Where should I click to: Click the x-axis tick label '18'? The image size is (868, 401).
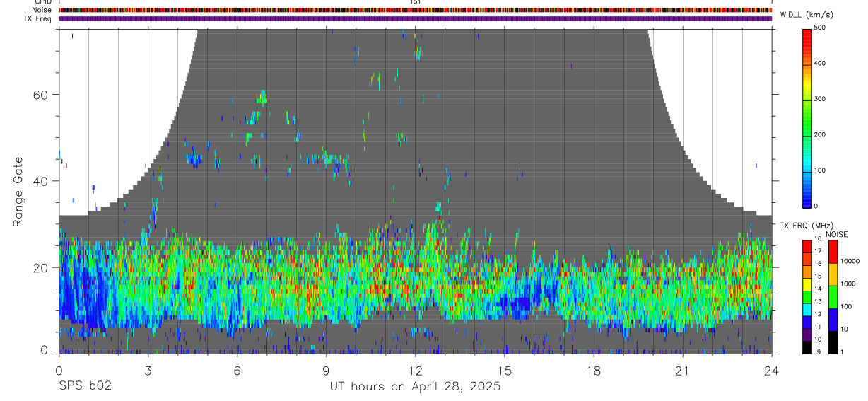593,370
